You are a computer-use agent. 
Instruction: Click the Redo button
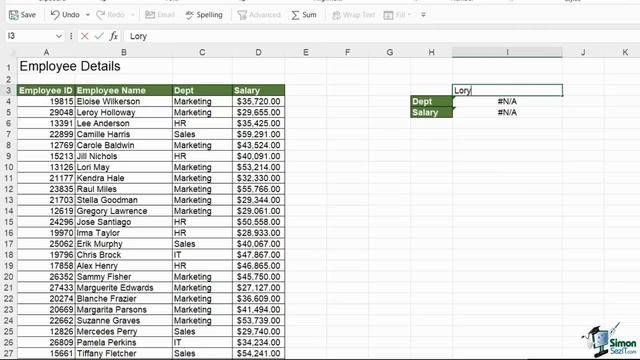[x=110, y=15]
